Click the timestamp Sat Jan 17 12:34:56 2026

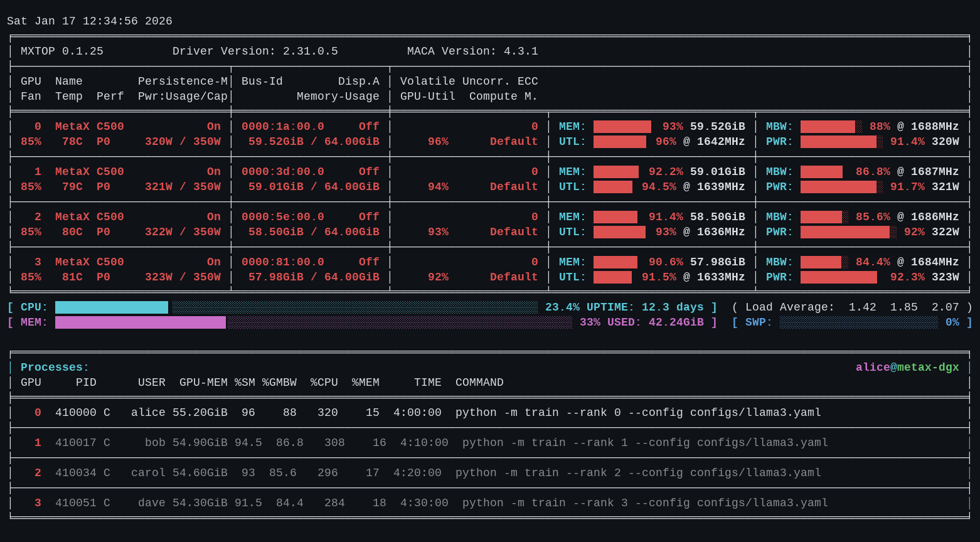tap(90, 21)
